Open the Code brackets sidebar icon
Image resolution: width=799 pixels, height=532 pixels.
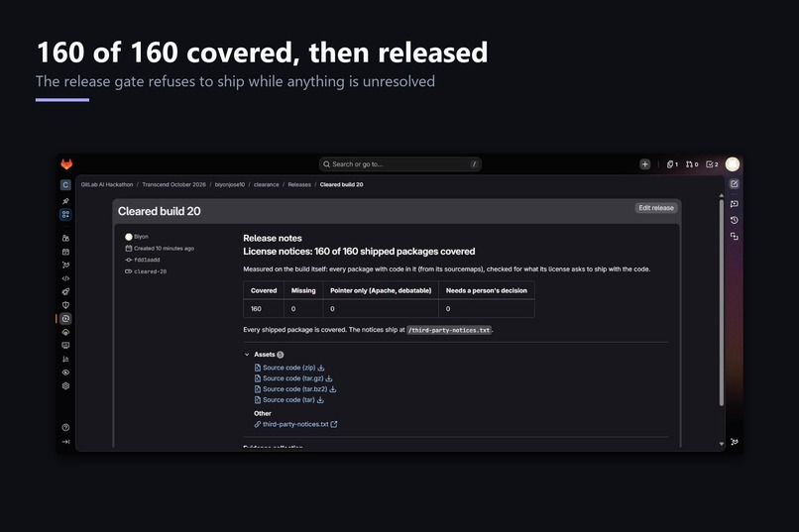tap(65, 278)
